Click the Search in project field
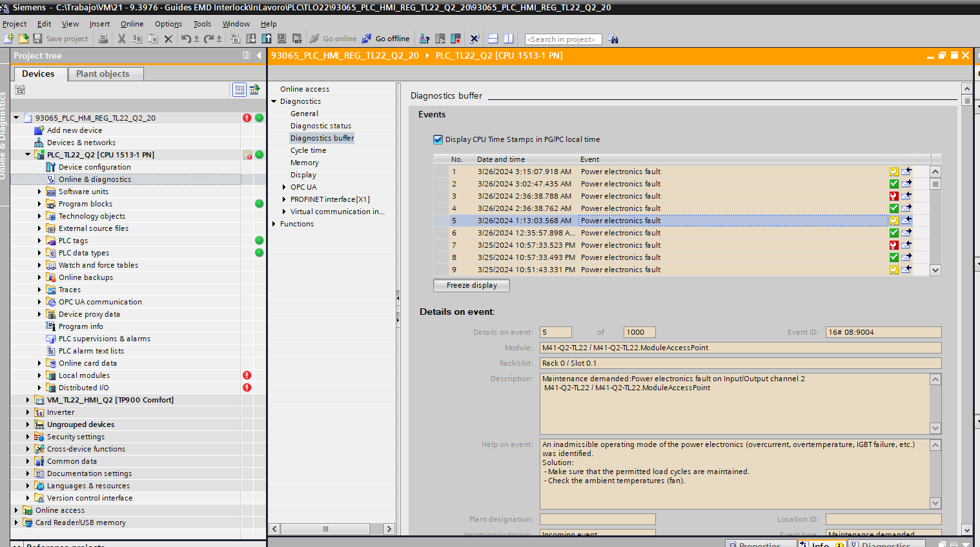 563,39
